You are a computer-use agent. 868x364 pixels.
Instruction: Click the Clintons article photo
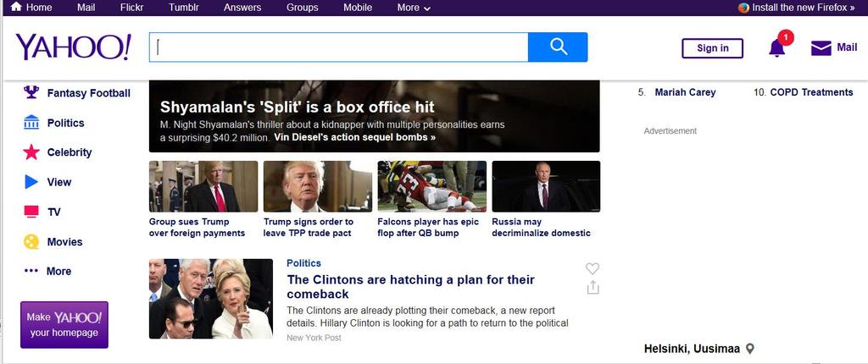pyautogui.click(x=211, y=299)
